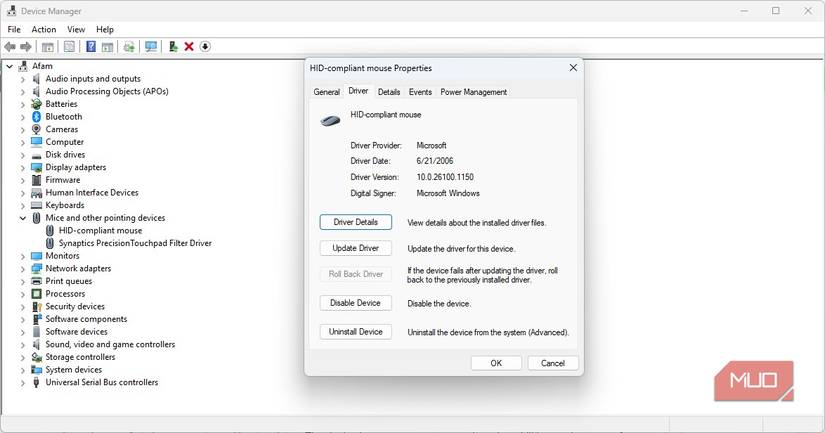Click the red X Uninstall device toolbar icon

pos(189,47)
